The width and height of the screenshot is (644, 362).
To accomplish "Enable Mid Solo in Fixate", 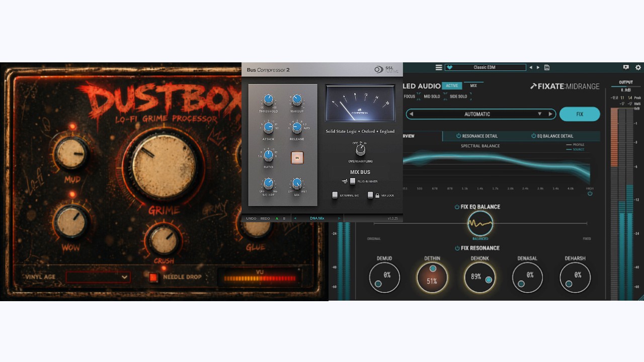I will point(432,97).
